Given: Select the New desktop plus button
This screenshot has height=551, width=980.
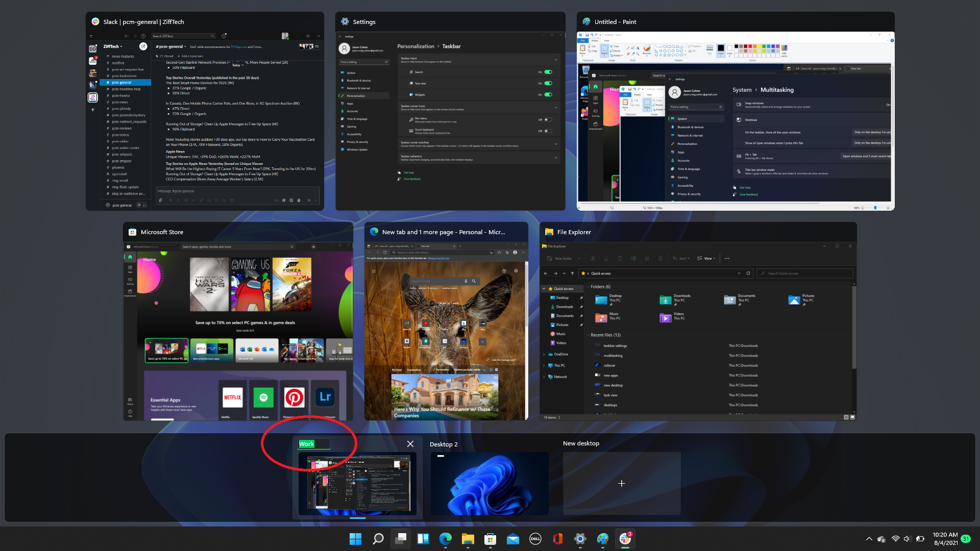Looking at the screenshot, I should click(622, 483).
